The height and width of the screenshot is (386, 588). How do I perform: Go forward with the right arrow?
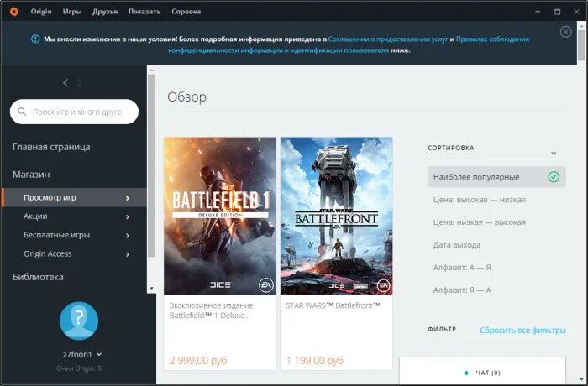click(x=79, y=83)
